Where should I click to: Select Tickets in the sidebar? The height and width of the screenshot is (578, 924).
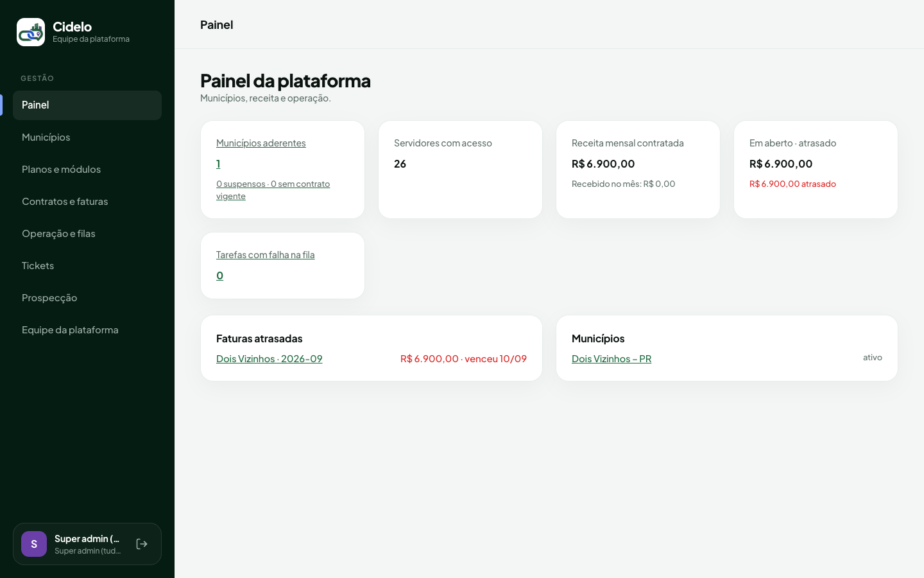tap(87, 266)
